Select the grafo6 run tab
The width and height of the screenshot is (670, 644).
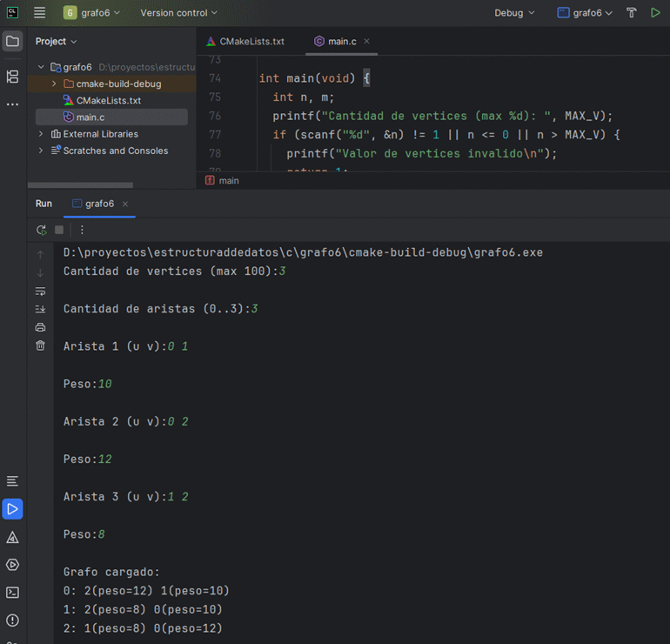(x=99, y=204)
